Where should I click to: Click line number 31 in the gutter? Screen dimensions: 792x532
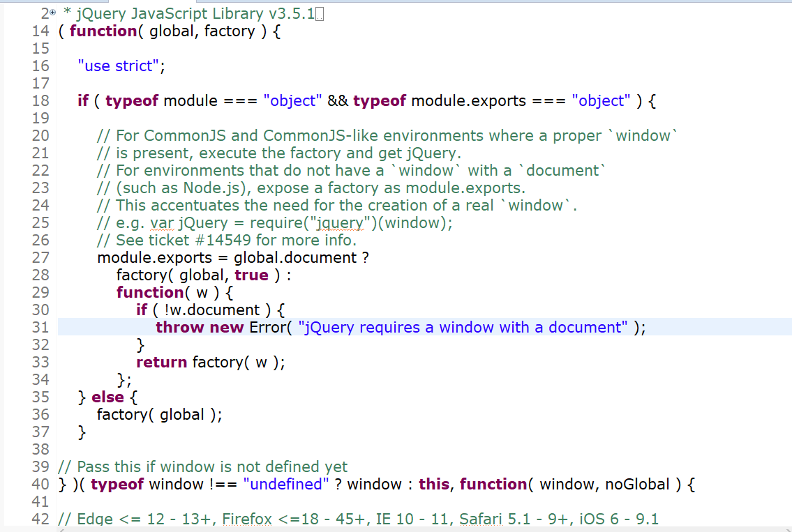pyautogui.click(x=40, y=328)
